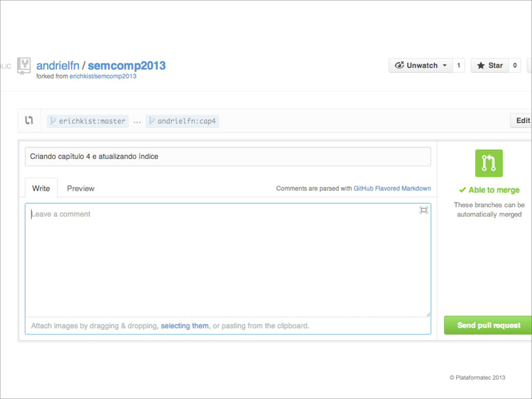Click the selecting them attachment link

[184, 326]
